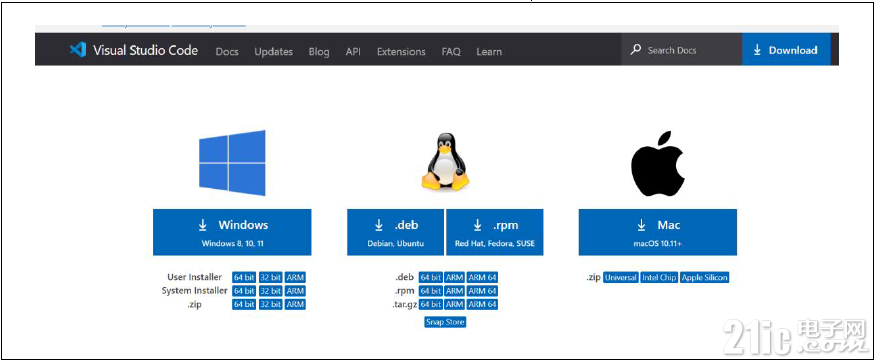Go to the Blog section
Viewport: 877px width, 362px height.
point(319,51)
